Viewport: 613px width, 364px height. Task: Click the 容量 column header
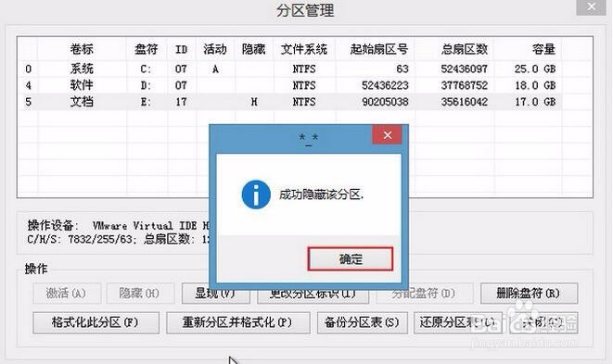click(x=543, y=49)
